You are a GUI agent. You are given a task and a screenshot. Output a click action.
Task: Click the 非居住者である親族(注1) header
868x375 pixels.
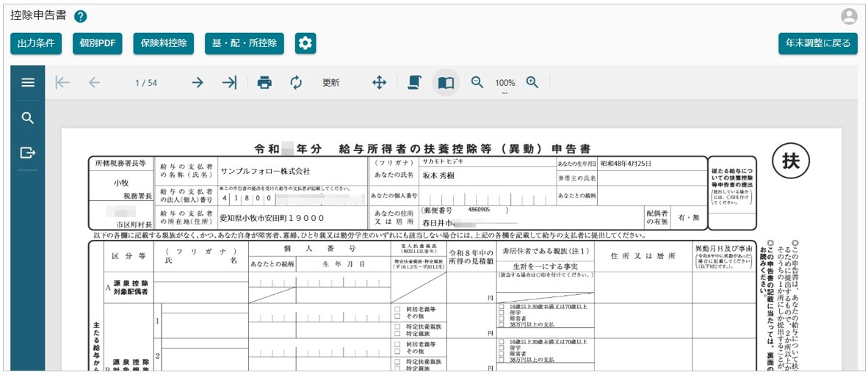click(x=546, y=250)
